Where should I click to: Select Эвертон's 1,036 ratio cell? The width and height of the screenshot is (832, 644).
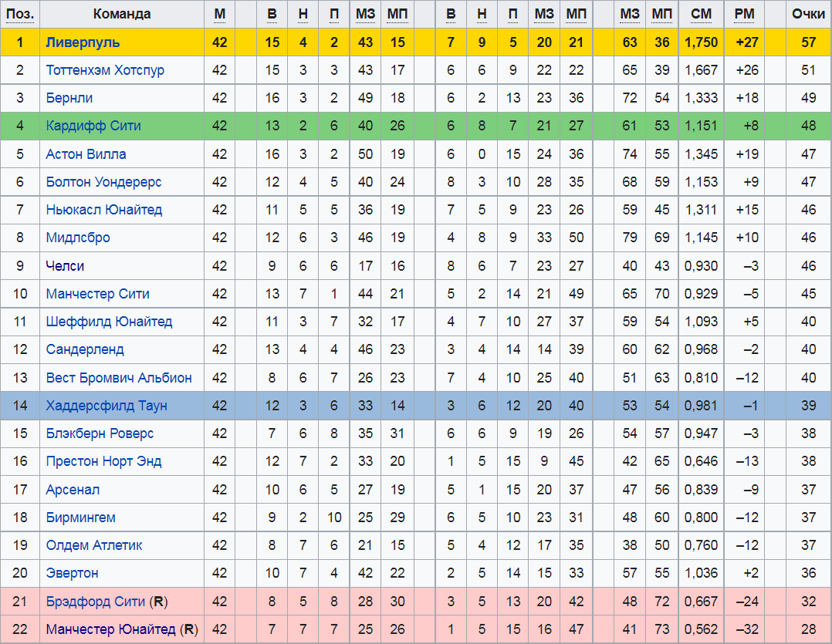tap(701, 573)
